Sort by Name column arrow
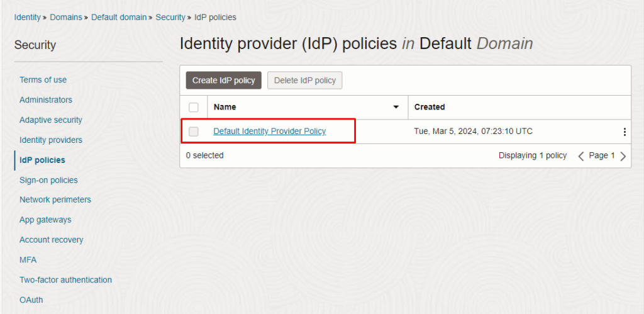This screenshot has width=644, height=314. 396,107
